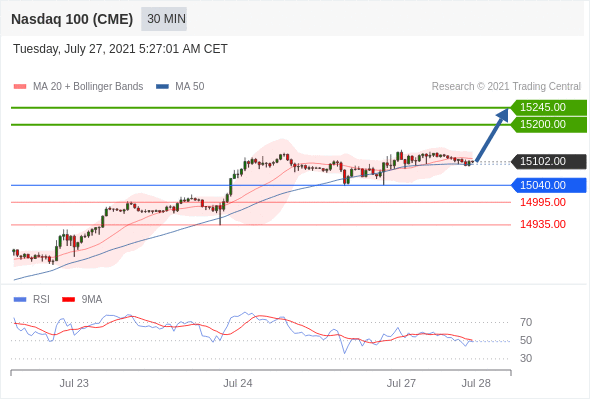The height and width of the screenshot is (400, 590).
Task: Click the 15245.00 green resistance label
Action: pyautogui.click(x=549, y=108)
